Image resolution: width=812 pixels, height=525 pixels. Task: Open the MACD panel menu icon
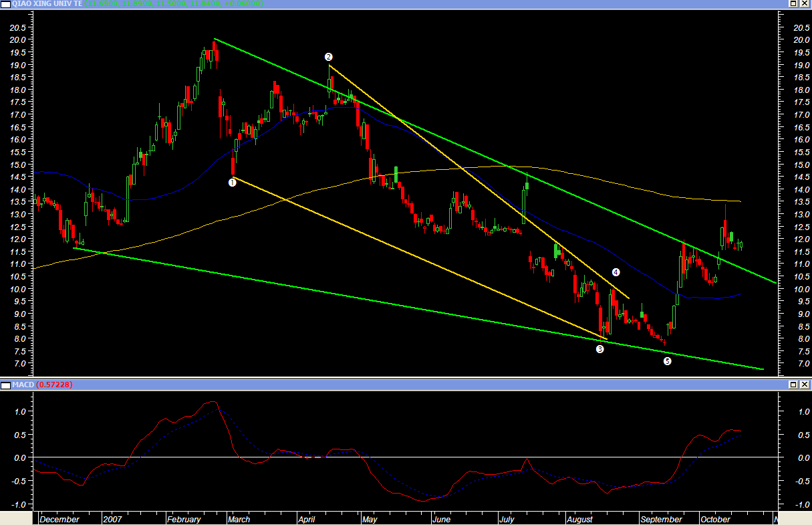pos(5,385)
